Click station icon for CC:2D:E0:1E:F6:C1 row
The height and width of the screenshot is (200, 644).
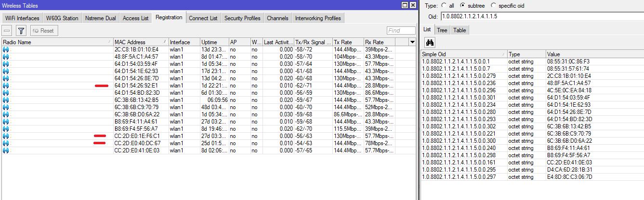coord(6,136)
